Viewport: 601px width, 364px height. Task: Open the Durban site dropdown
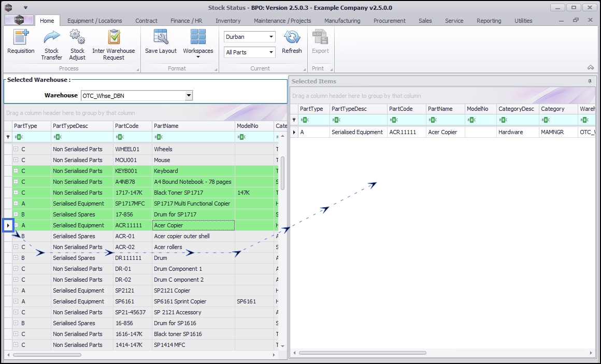(271, 37)
